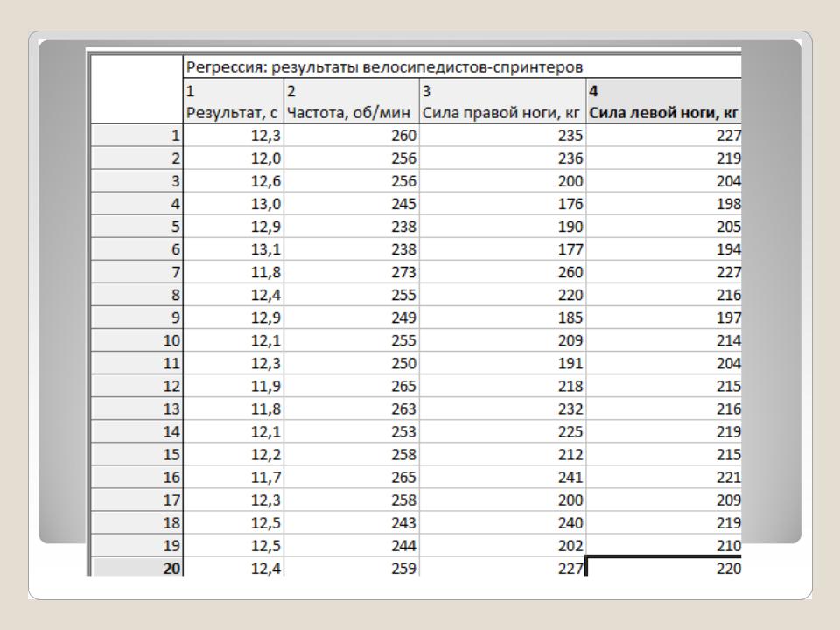The width and height of the screenshot is (840, 630).
Task: Click frequency cell 250 in row 11
Action: click(x=352, y=363)
